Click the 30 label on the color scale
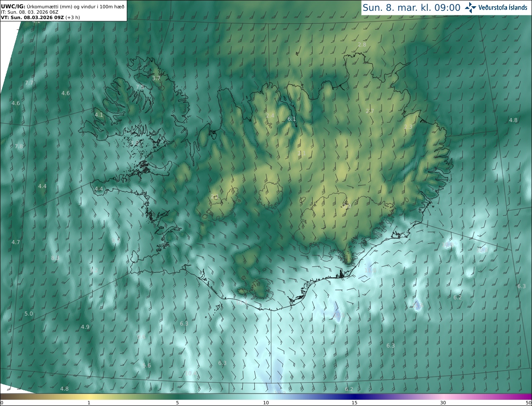This screenshot has height=406, width=532. click(443, 403)
